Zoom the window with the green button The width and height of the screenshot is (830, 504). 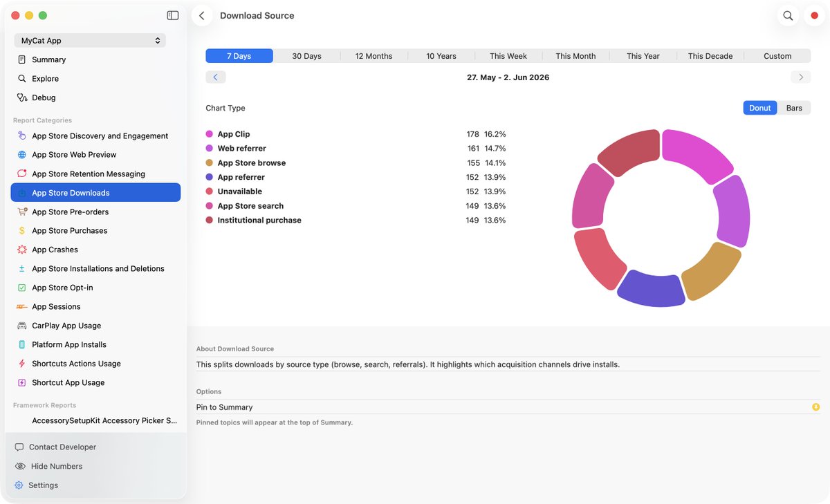43,15
